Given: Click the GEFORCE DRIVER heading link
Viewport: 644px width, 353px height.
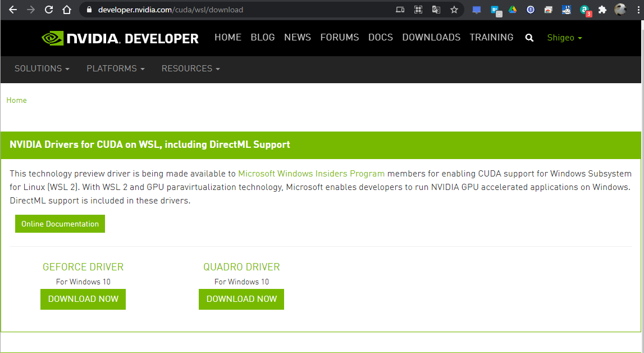Looking at the screenshot, I should (x=83, y=266).
